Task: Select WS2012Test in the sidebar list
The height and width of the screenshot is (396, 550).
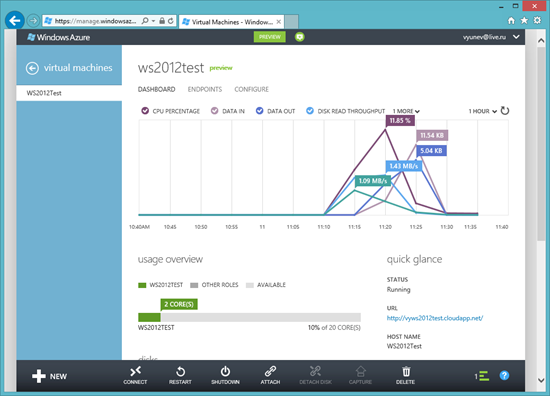Action: [x=69, y=93]
